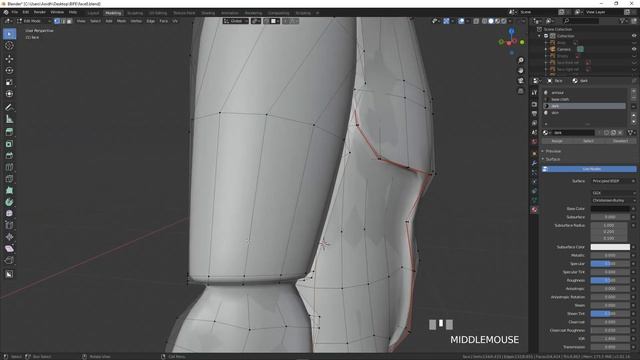Open the Vertex menu in viewport header
640x360 pixels.
136,21
